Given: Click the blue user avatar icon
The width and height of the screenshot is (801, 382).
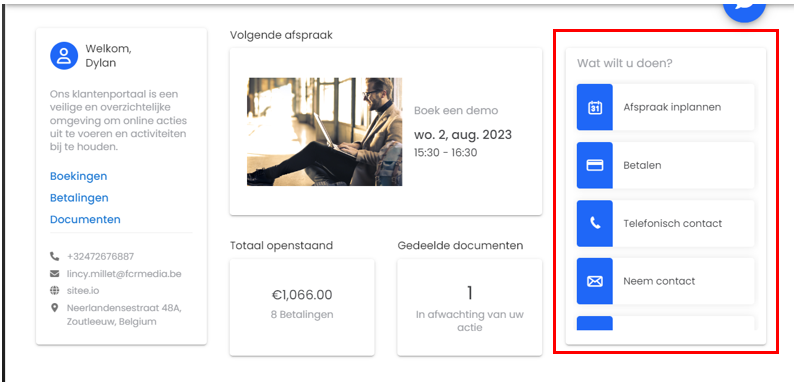Looking at the screenshot, I should [x=64, y=56].
